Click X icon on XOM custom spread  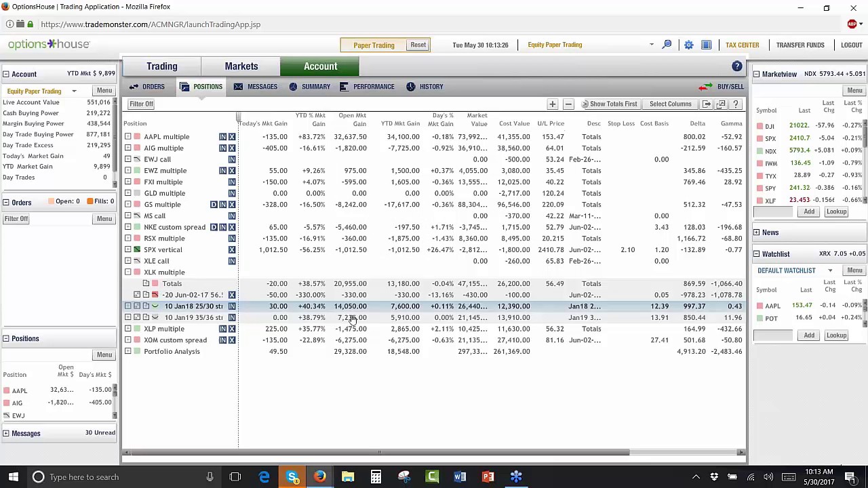232,340
